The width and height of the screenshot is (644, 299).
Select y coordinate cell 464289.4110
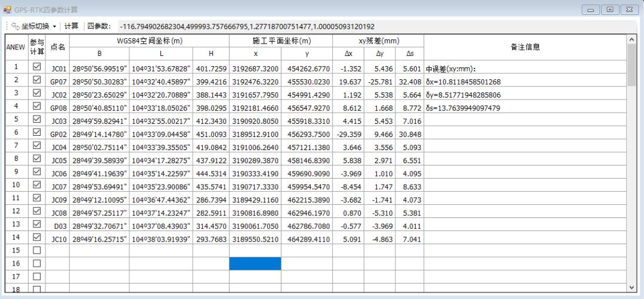tap(307, 239)
